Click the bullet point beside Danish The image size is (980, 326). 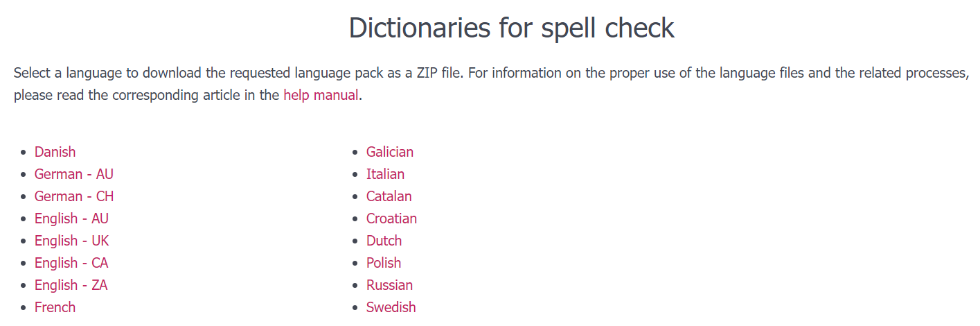[x=25, y=153]
